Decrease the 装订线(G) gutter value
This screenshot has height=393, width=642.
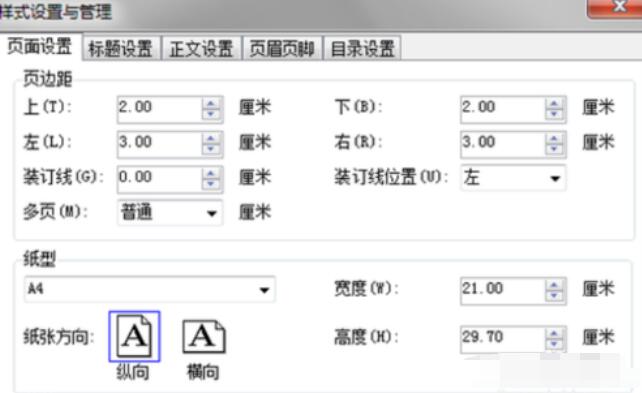point(211,185)
